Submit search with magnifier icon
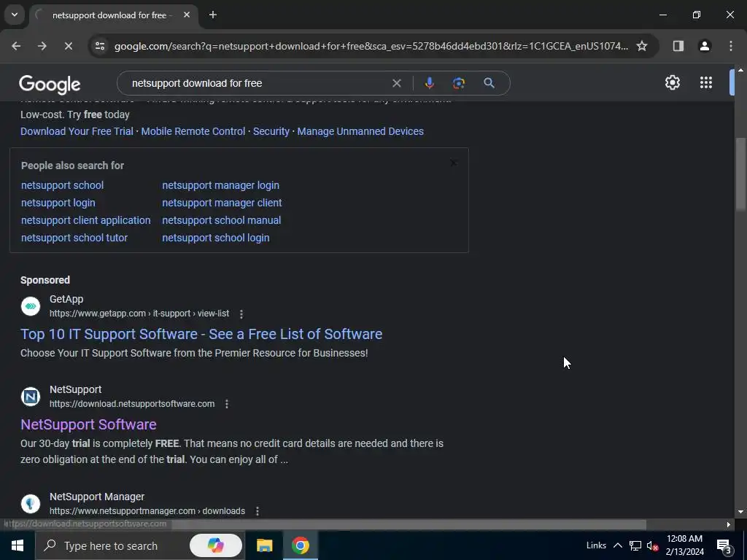The width and height of the screenshot is (747, 560). (x=489, y=83)
